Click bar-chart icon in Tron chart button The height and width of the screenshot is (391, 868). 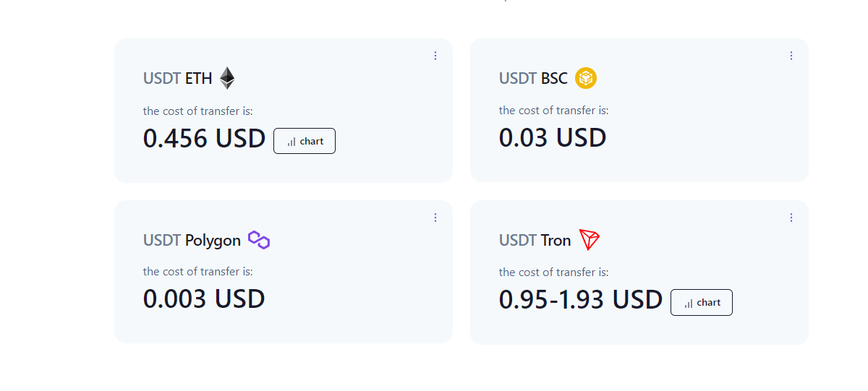pyautogui.click(x=688, y=304)
